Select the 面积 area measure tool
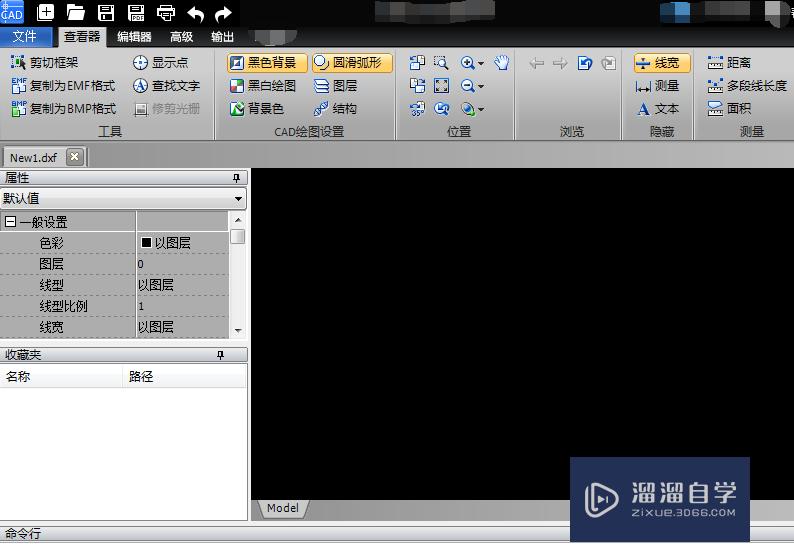Image resolution: width=794 pixels, height=556 pixels. [x=729, y=108]
